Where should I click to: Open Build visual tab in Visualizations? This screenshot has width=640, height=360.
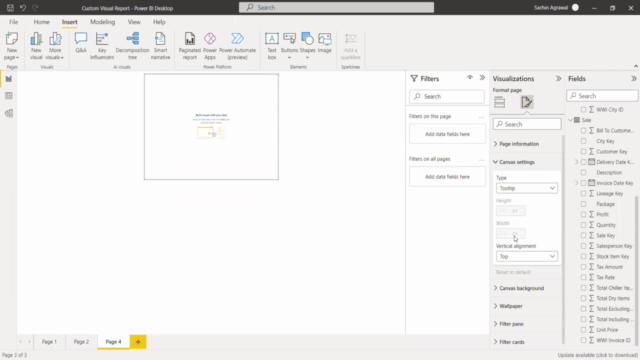click(500, 102)
